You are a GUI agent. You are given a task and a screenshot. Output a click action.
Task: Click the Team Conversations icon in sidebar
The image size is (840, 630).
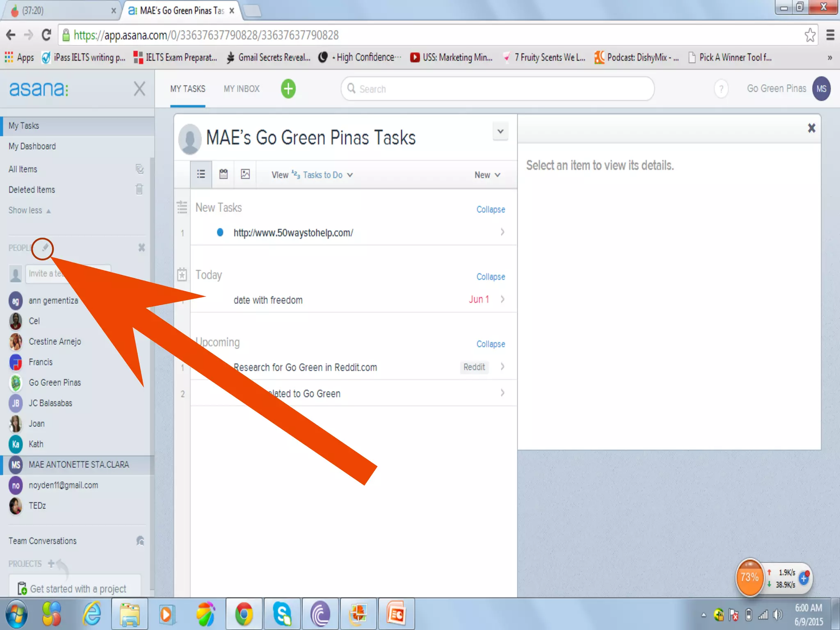140,541
